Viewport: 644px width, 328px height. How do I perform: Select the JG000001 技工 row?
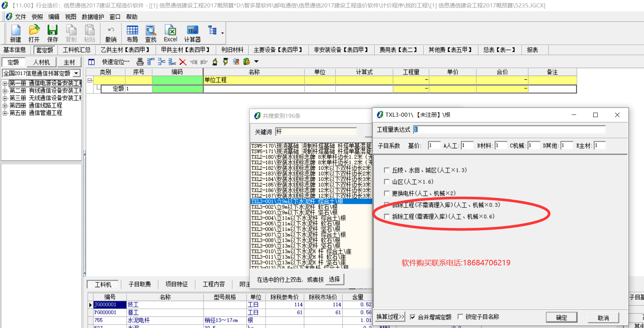[x=230, y=305]
